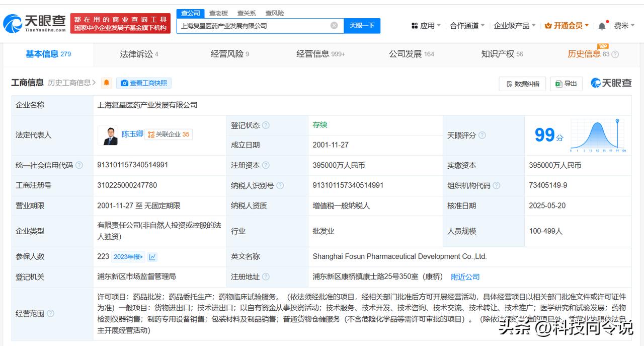Click the 数据纠错 button
Screen dimensions: 644x346
click(522, 84)
